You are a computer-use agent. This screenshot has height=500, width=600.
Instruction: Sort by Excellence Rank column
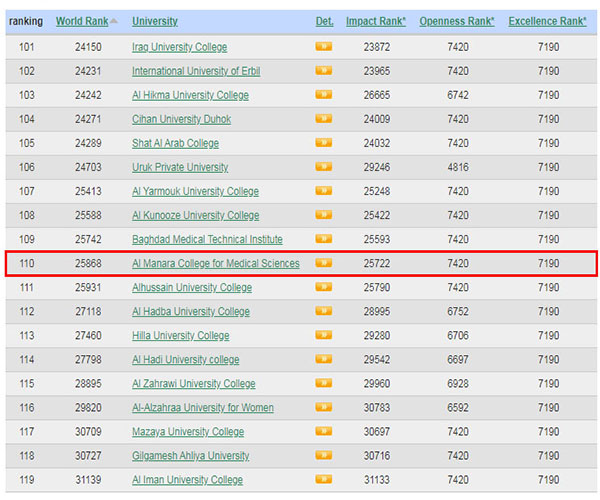(548, 21)
